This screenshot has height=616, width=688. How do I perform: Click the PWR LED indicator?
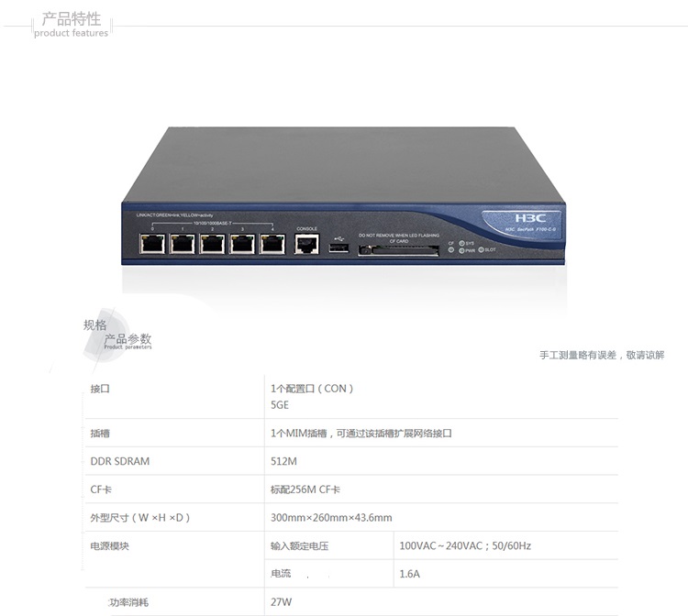461,250
